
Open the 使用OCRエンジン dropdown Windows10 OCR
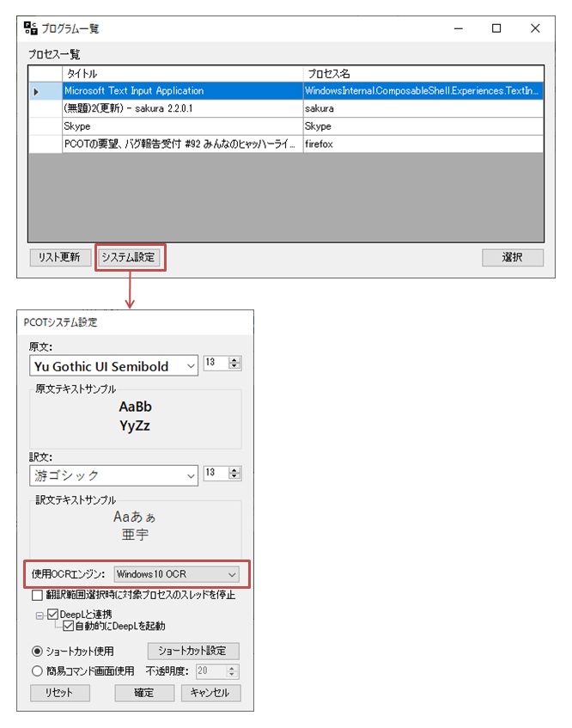click(x=177, y=574)
